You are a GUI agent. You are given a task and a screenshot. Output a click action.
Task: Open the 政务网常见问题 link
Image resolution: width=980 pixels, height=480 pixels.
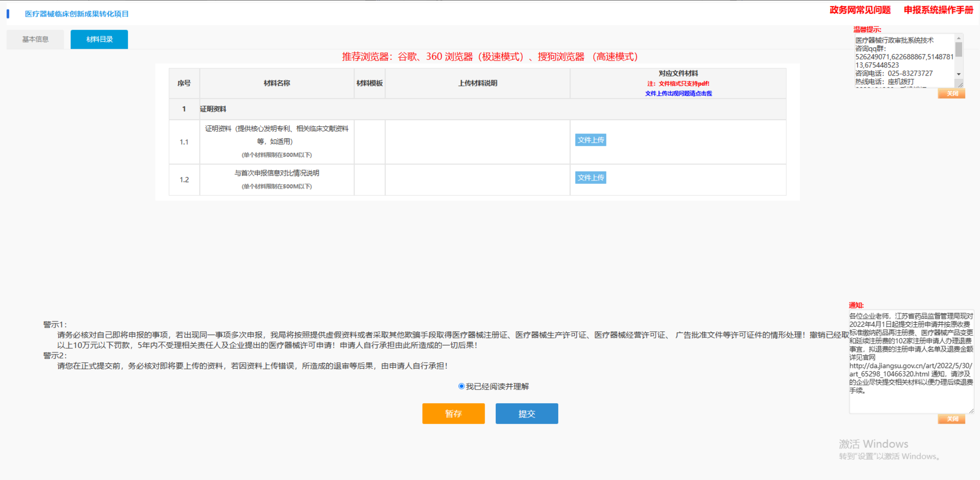[860, 10]
